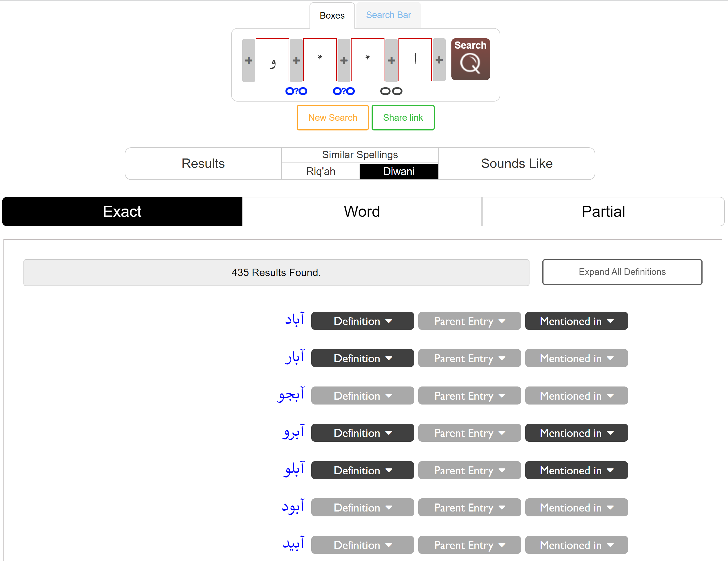The height and width of the screenshot is (561, 728).
Task: Click the plus between و and first asterisk
Action: (x=296, y=60)
